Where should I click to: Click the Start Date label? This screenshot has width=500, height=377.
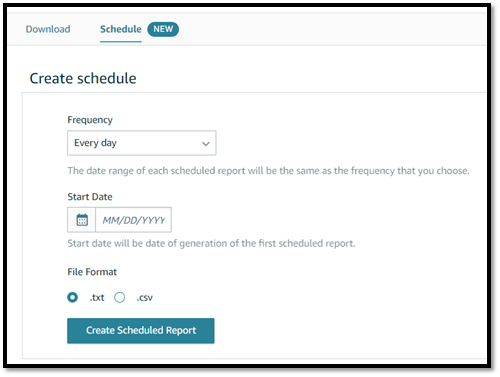90,197
